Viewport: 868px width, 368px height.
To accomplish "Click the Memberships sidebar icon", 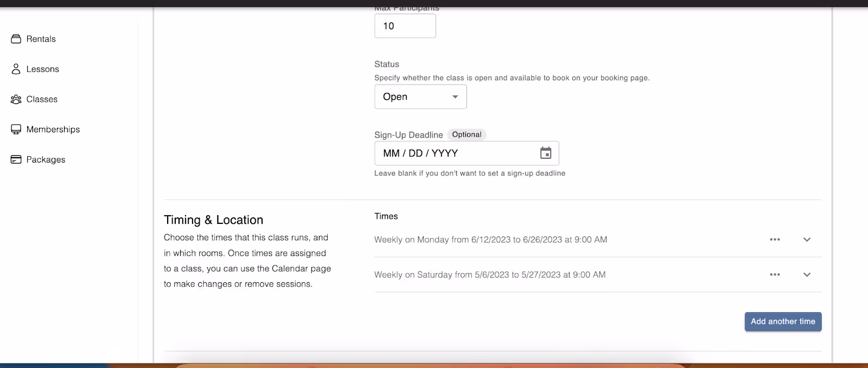I will [x=16, y=130].
